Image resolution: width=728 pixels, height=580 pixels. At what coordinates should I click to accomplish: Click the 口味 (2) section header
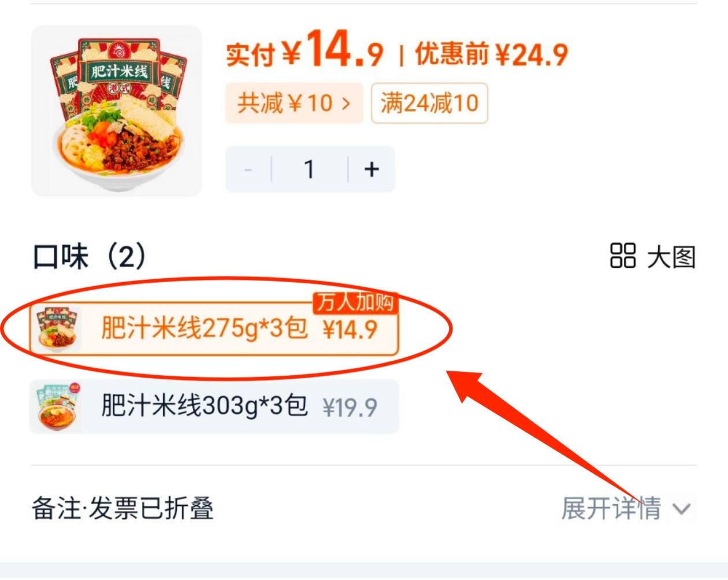coord(90,256)
